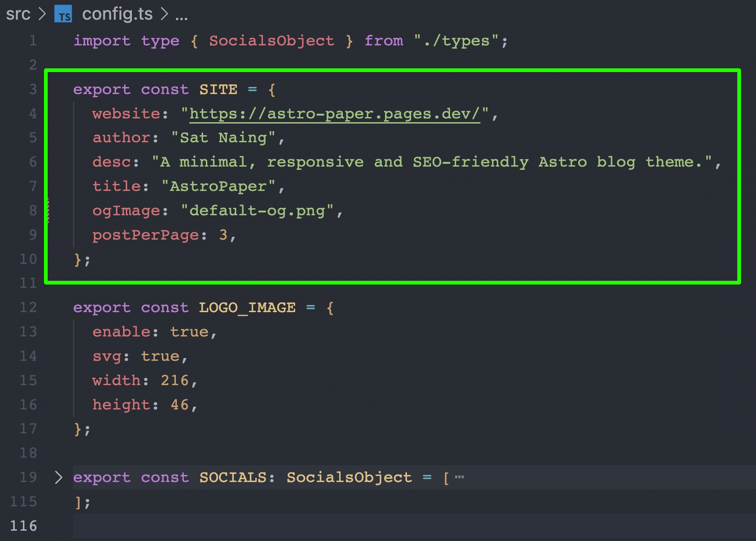The height and width of the screenshot is (541, 756).
Task: Click the ogImage value "default-og.png"
Action: point(257,211)
